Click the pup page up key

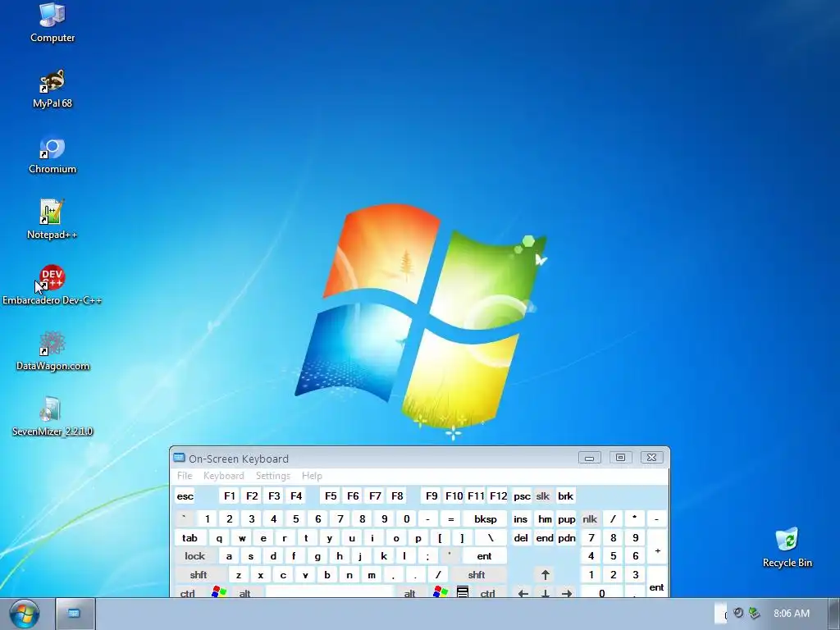point(566,519)
